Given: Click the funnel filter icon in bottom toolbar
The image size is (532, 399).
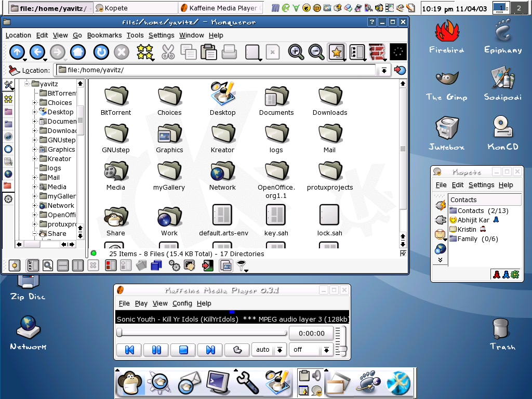Looking at the screenshot, I should [242, 265].
